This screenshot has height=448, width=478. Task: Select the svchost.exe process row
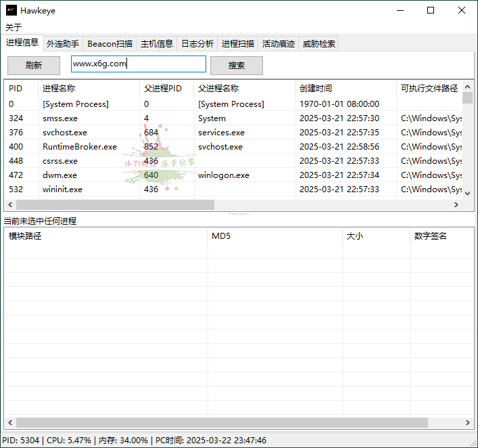point(65,133)
